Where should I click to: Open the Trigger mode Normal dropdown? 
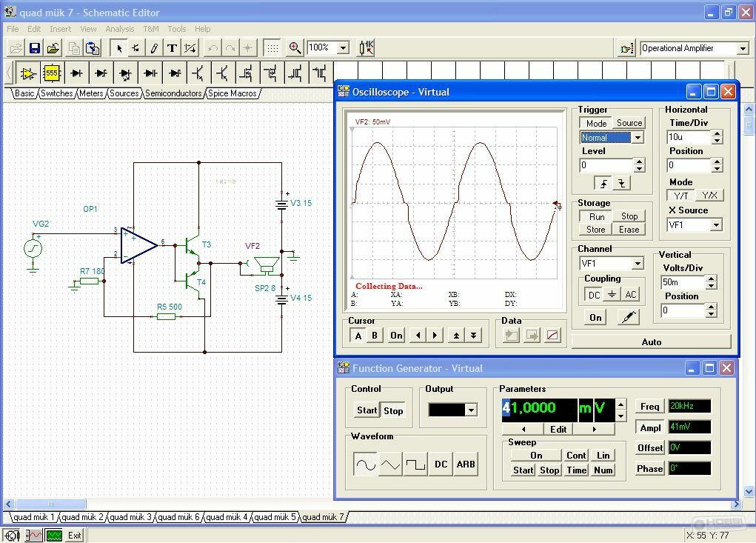click(x=638, y=138)
